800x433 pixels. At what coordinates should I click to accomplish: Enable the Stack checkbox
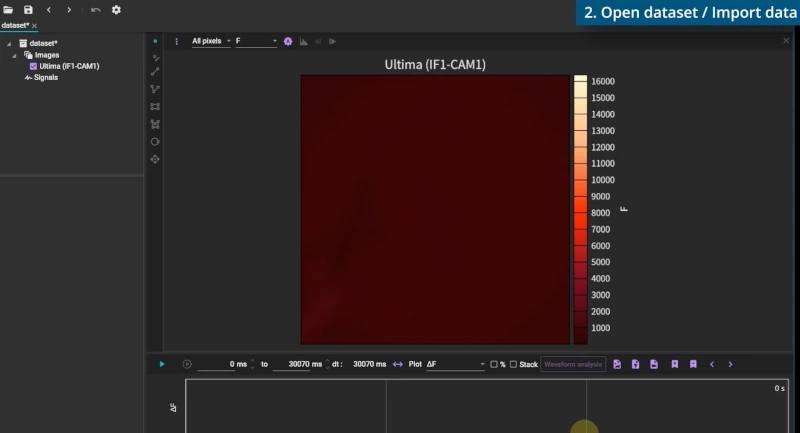click(513, 364)
